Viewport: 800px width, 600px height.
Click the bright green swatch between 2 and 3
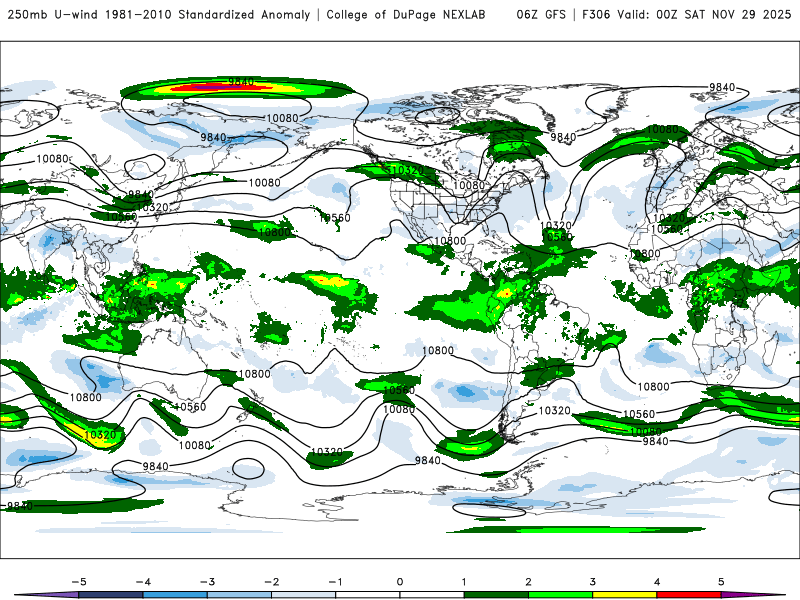pyautogui.click(x=561, y=595)
